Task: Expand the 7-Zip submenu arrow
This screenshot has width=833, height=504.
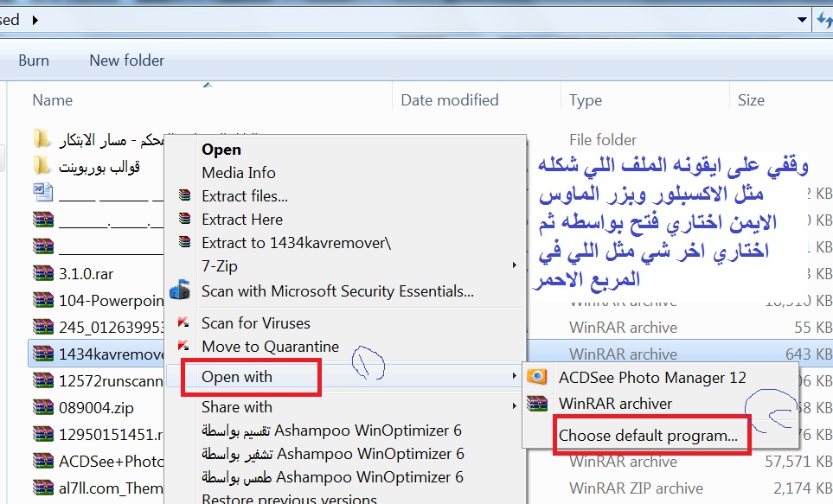Action: [514, 265]
